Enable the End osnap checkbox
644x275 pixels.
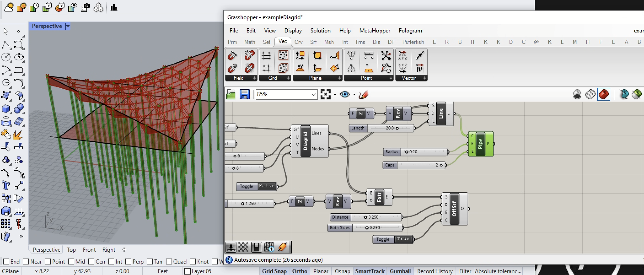[x=6, y=262]
